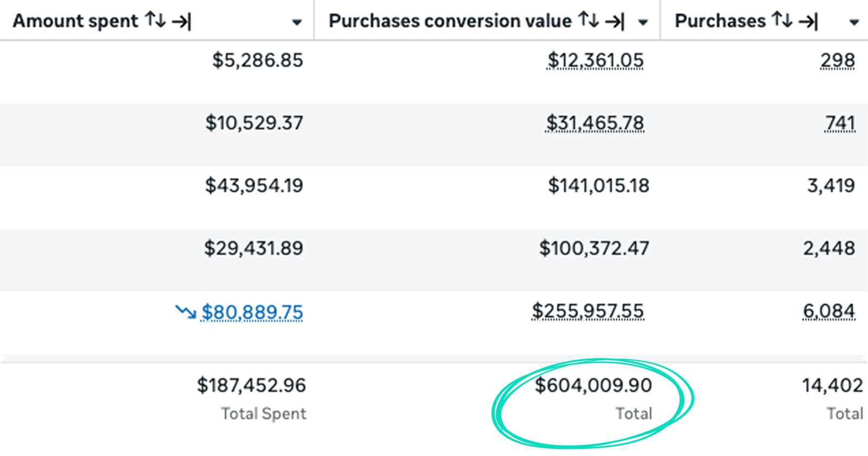This screenshot has width=868, height=456.
Task: Click the 741 purchases link
Action: (x=840, y=122)
